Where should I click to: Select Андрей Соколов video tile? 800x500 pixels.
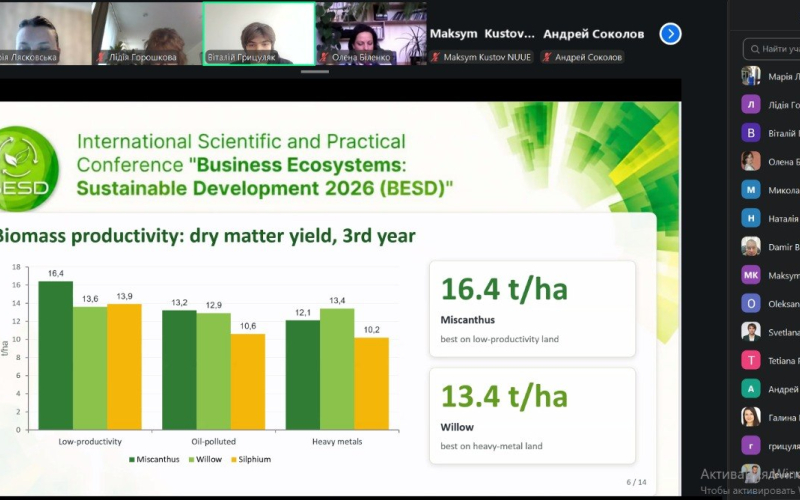coord(593,34)
